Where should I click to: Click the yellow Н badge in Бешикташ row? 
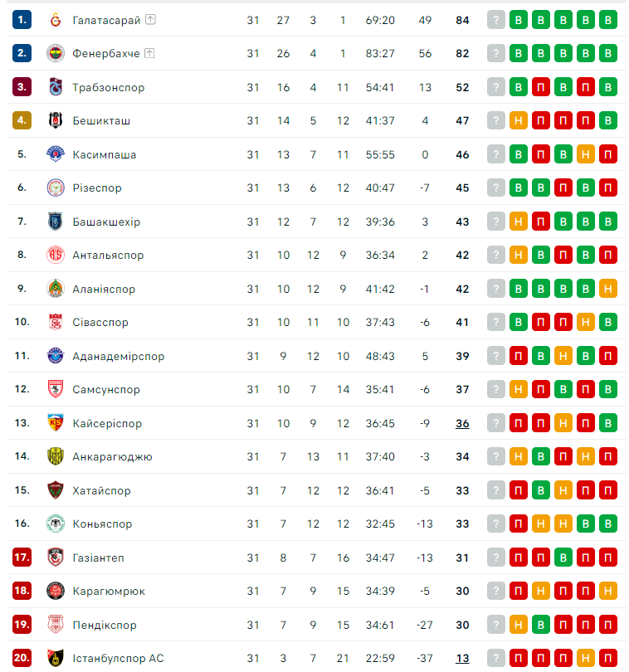coord(519,120)
